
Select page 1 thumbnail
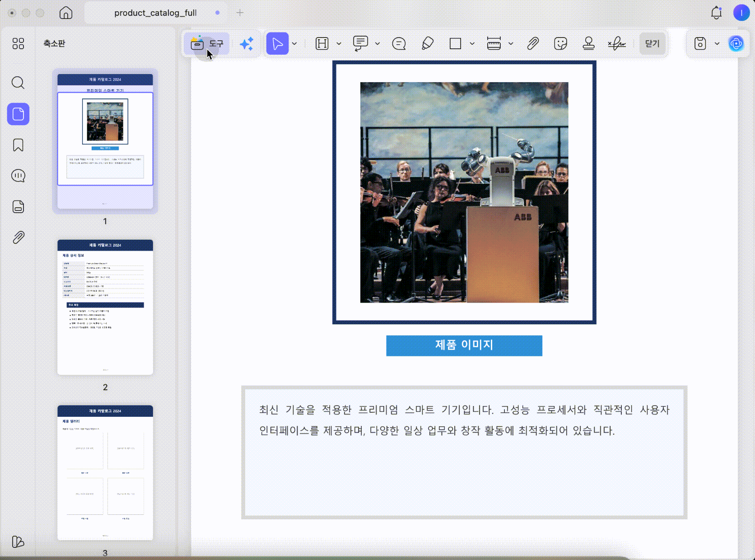pos(105,141)
